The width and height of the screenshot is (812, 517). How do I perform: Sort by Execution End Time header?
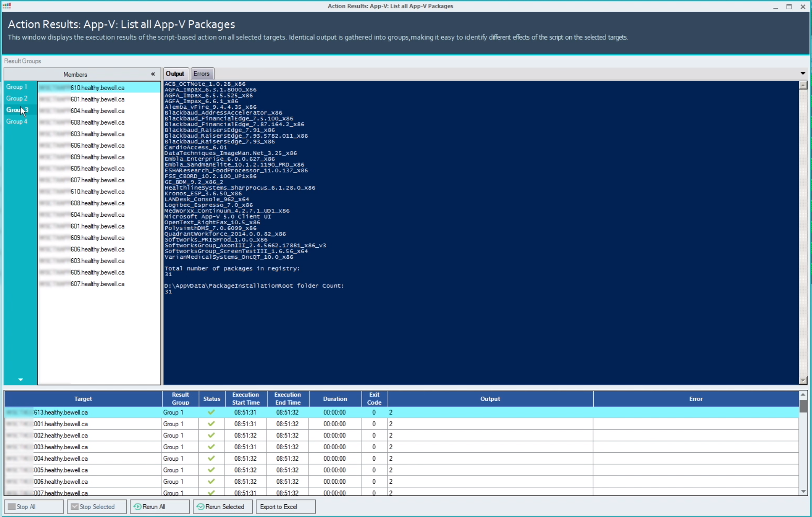pyautogui.click(x=288, y=399)
